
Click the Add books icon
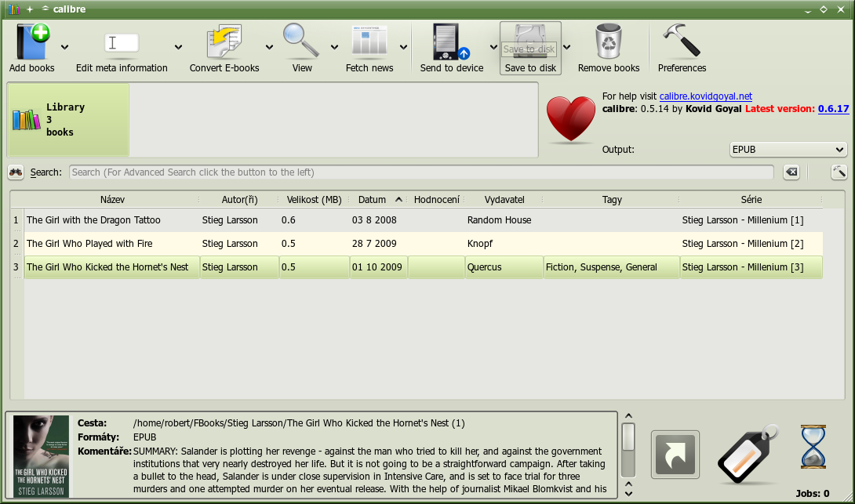[31, 42]
